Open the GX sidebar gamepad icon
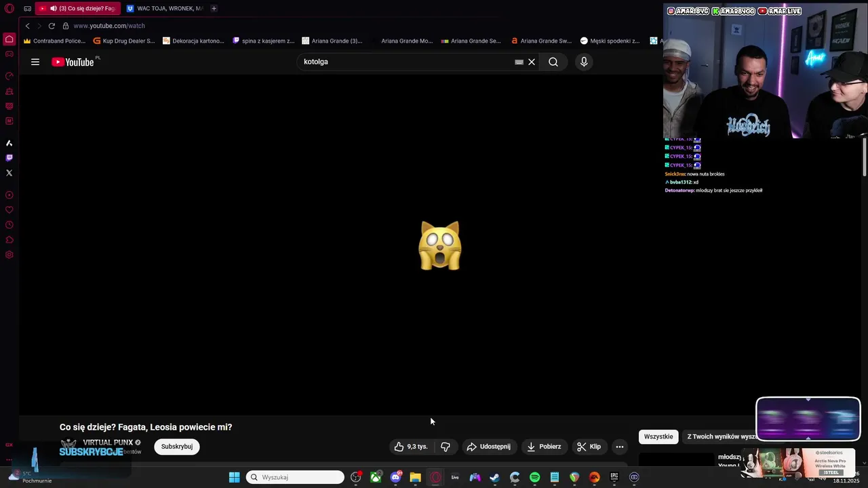 (9, 54)
